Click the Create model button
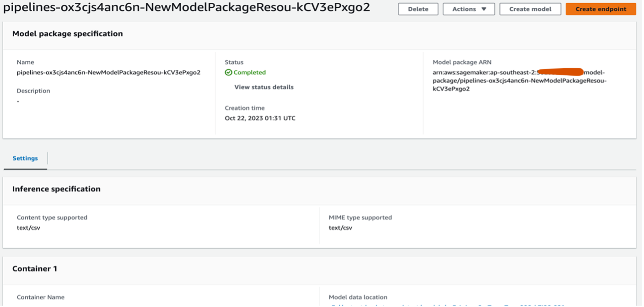 pyautogui.click(x=530, y=9)
